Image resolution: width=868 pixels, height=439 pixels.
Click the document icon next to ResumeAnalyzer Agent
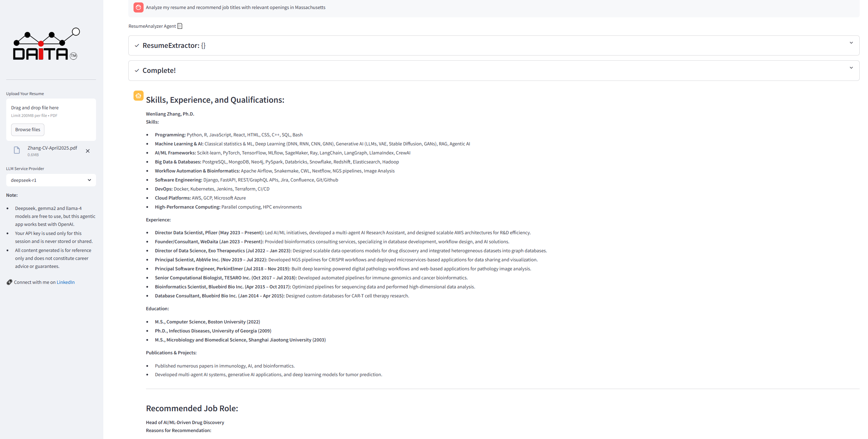point(180,26)
